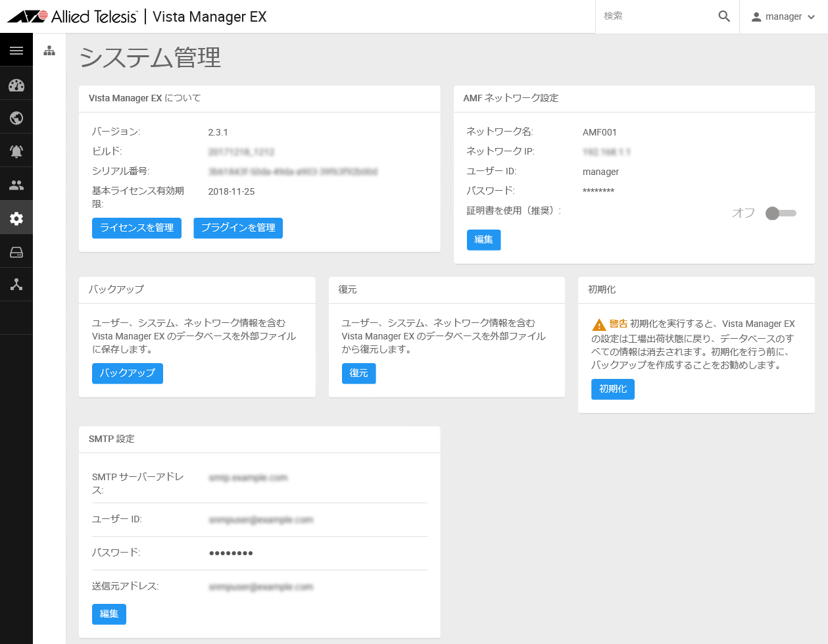Click the 初期化 initialize button

pyautogui.click(x=613, y=389)
